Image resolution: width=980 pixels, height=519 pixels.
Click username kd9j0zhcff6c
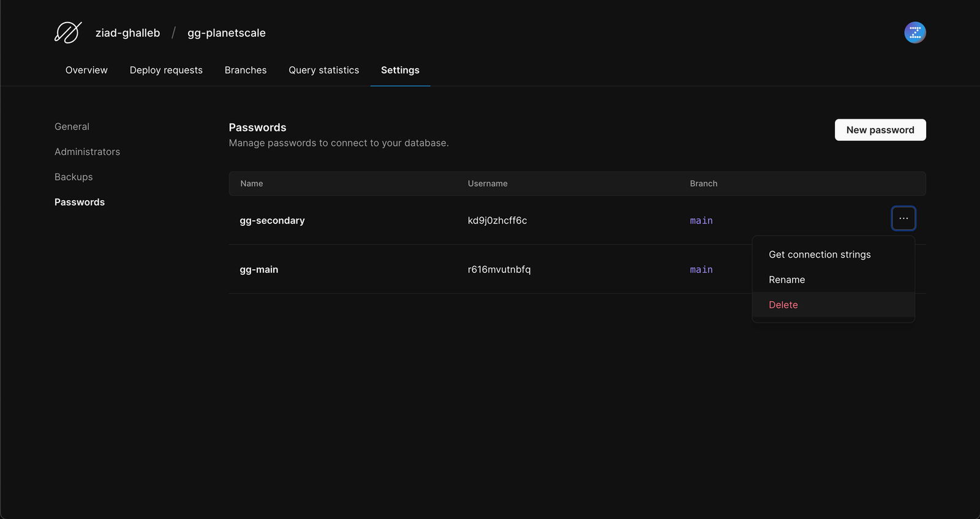(x=497, y=220)
